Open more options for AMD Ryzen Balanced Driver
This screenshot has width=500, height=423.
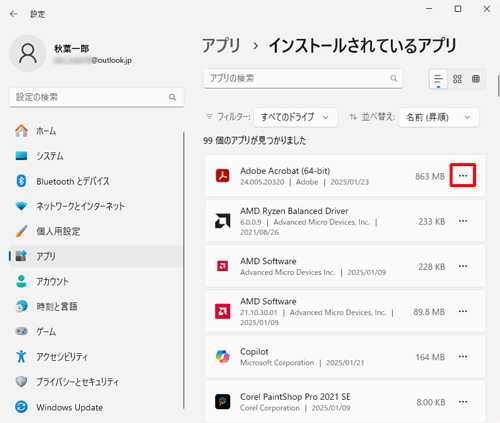[x=463, y=221]
